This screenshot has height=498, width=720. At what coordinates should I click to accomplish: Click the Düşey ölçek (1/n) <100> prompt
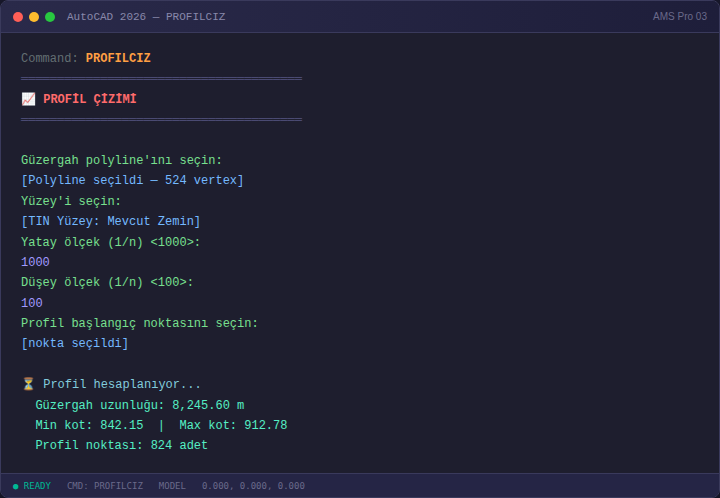[x=107, y=282]
